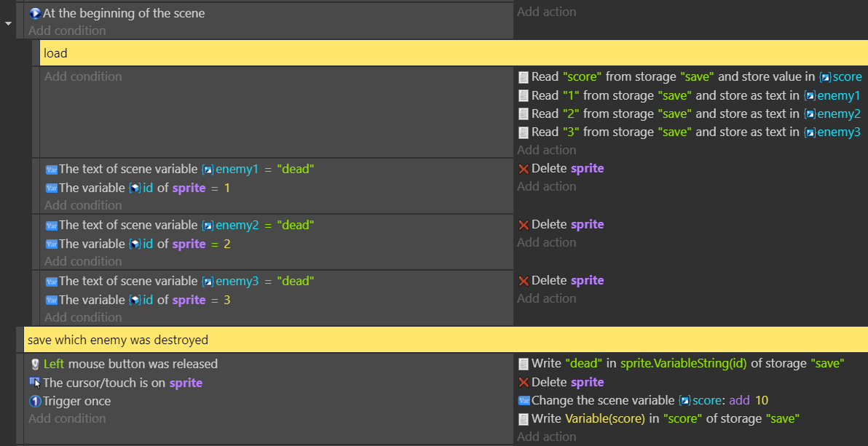Click Add action at top right of beginning event

point(546,12)
